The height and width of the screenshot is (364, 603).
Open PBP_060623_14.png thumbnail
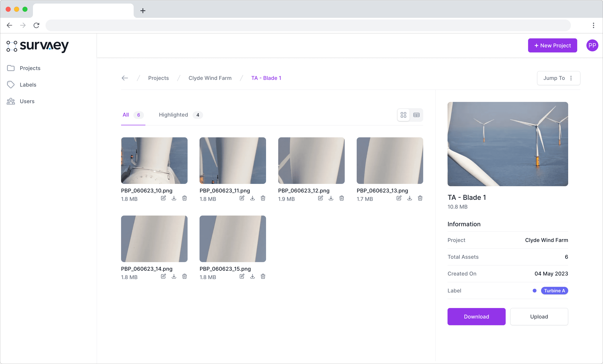[x=154, y=239]
